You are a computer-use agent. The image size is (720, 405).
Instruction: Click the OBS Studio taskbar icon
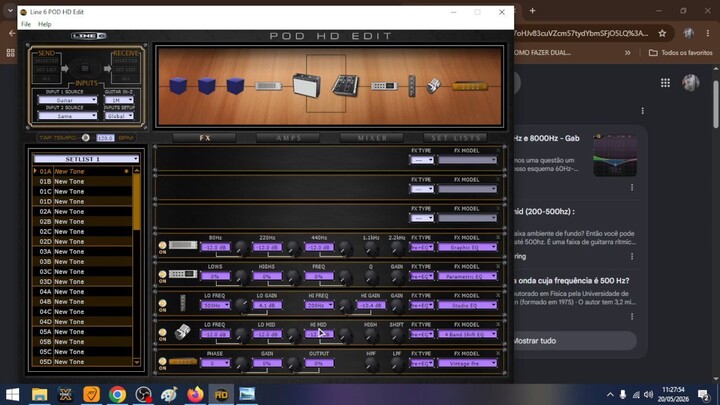point(144,394)
